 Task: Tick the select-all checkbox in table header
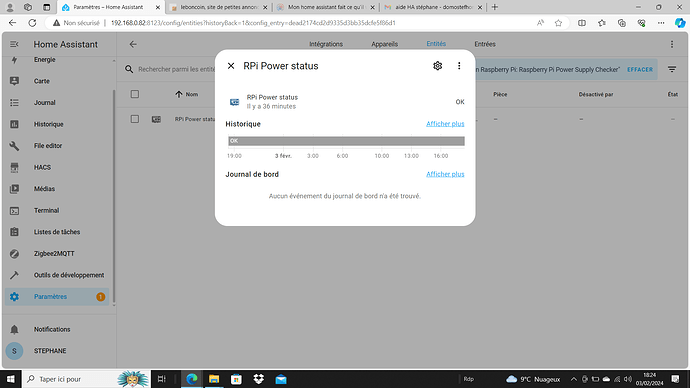coord(135,94)
